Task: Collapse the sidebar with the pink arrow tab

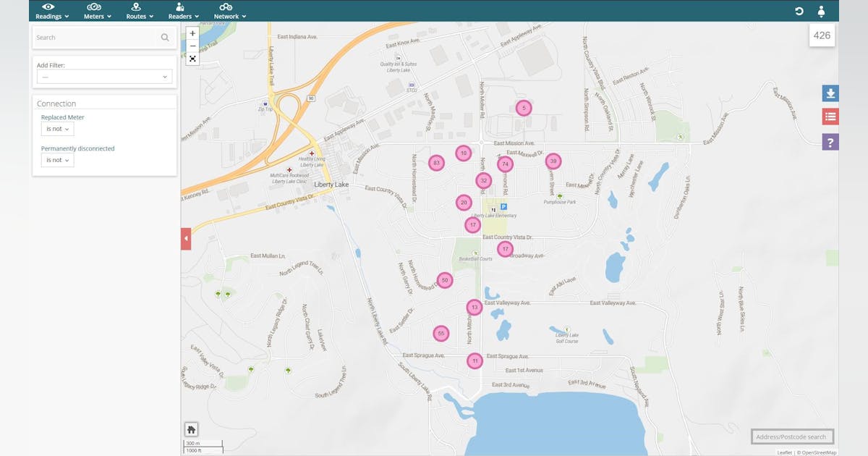Action: (x=186, y=237)
